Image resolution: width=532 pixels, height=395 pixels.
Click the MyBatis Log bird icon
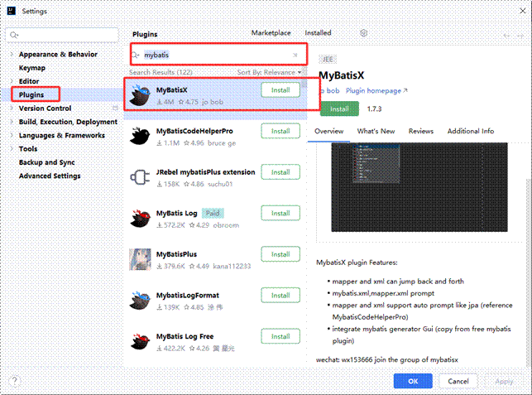[x=140, y=219]
